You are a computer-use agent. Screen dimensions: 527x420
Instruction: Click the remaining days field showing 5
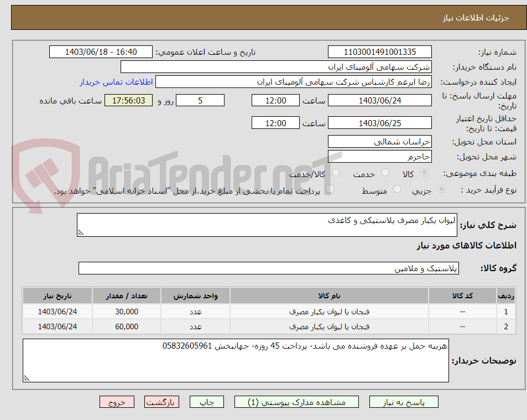point(200,100)
